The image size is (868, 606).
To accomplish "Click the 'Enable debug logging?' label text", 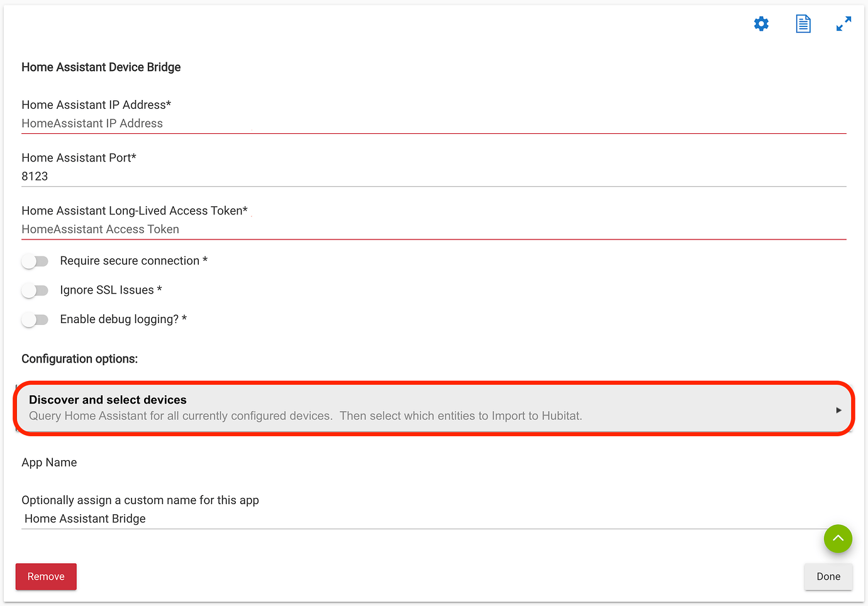I will 120,319.
